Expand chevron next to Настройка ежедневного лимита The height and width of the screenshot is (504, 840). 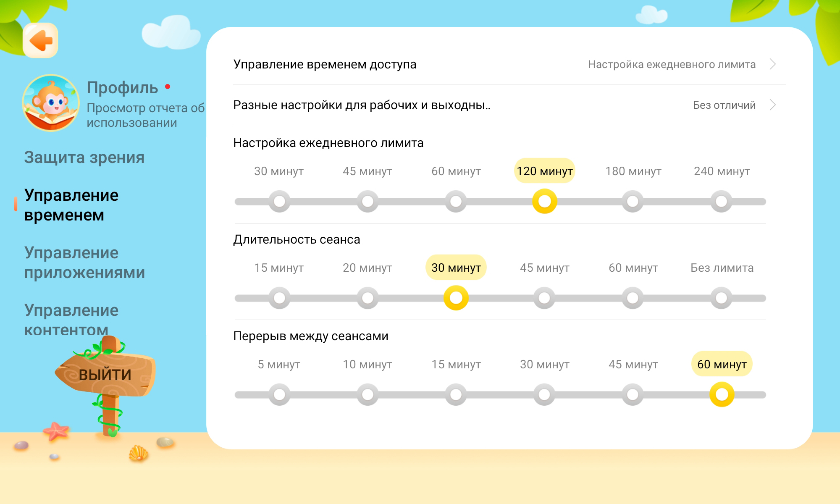point(772,64)
